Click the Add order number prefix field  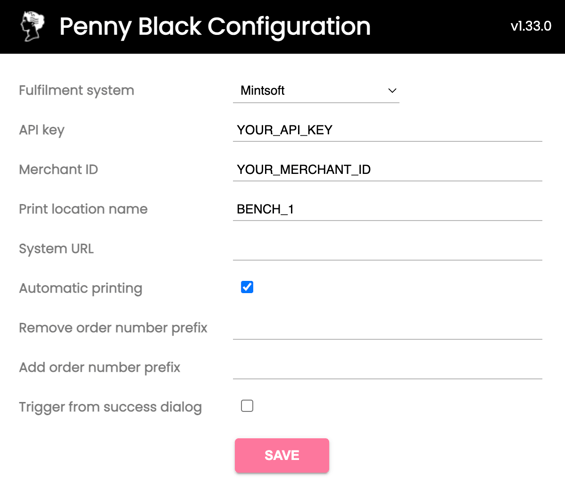tap(387, 368)
